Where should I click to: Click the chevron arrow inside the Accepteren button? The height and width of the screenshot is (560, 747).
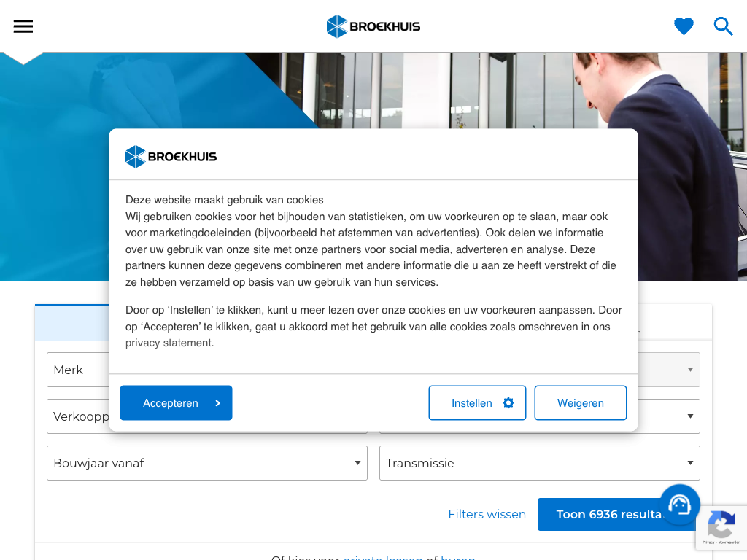[217, 402]
